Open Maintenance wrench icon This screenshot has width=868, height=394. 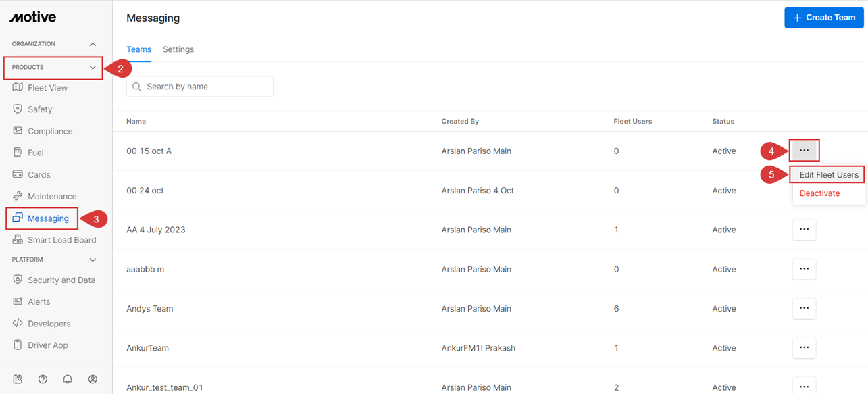tap(18, 196)
